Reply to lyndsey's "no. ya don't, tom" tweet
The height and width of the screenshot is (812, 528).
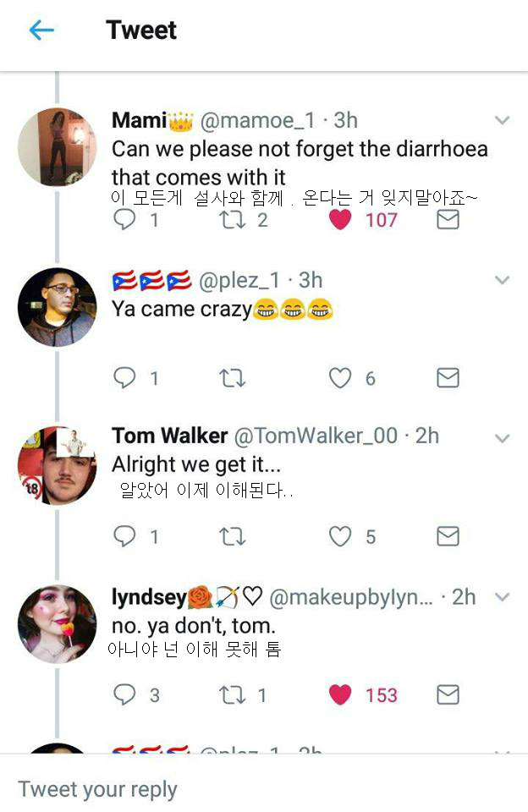[x=124, y=694]
